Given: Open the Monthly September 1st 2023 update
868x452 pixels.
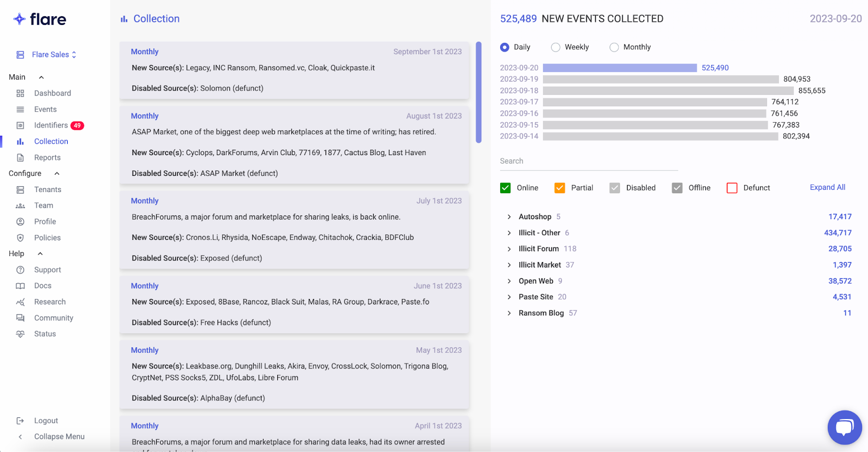Looking at the screenshot, I should tap(295, 71).
